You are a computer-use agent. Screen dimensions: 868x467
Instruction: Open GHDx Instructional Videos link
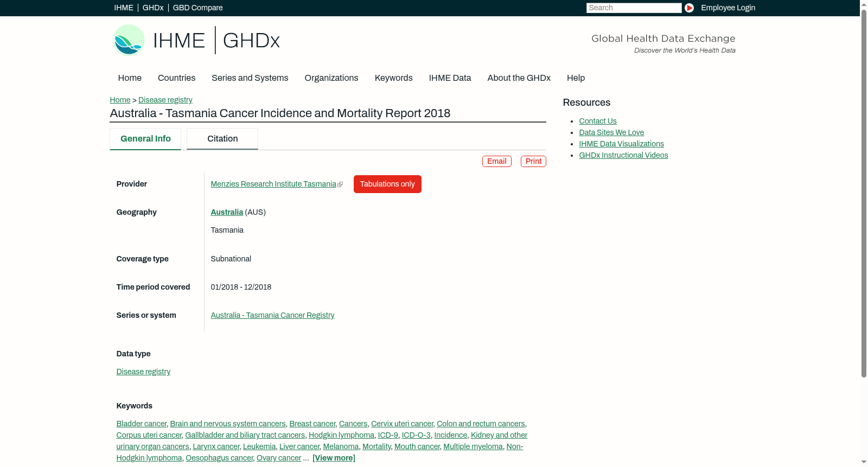coord(623,155)
